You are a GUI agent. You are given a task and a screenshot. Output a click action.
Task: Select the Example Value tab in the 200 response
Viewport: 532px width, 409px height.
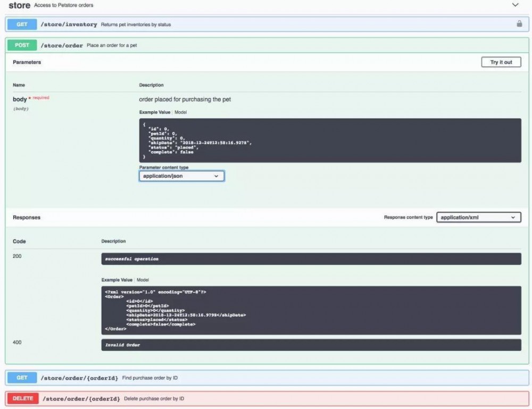pyautogui.click(x=117, y=280)
